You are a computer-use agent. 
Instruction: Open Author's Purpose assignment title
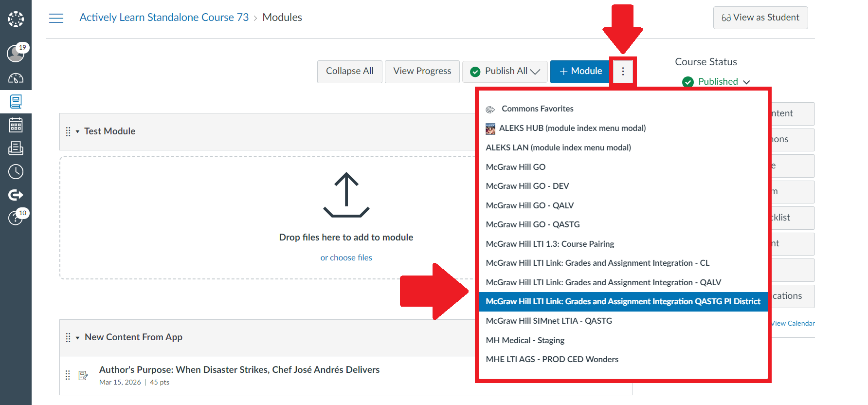[239, 370]
